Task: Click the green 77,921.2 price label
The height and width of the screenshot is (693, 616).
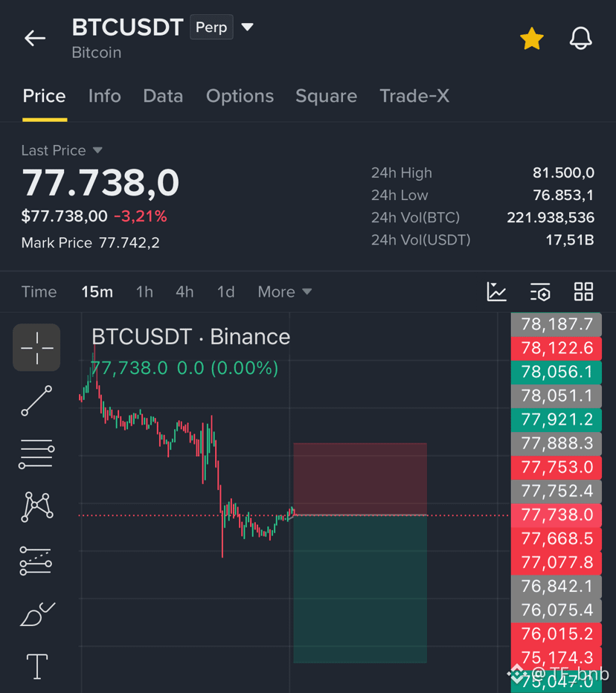Action: point(556,420)
